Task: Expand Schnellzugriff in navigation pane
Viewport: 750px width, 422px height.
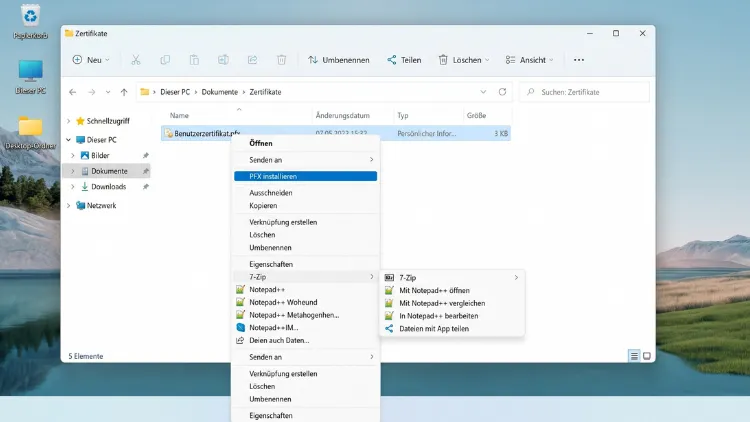Action: tap(68, 121)
